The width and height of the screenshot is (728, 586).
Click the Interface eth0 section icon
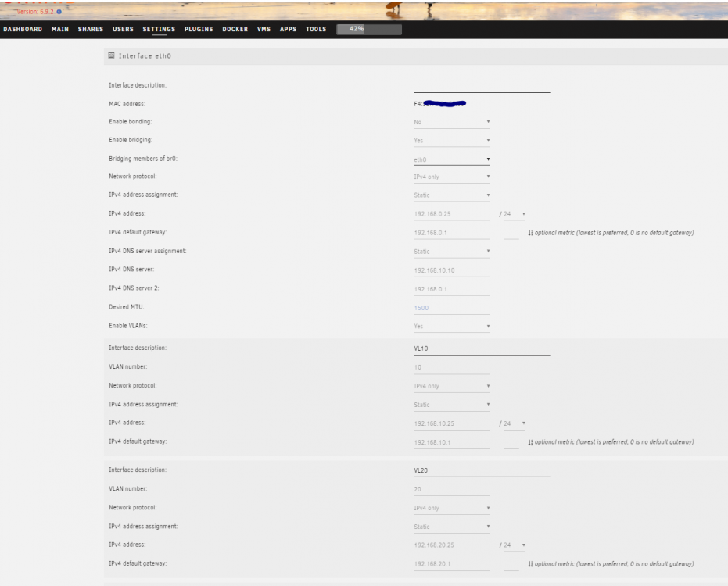click(x=111, y=55)
